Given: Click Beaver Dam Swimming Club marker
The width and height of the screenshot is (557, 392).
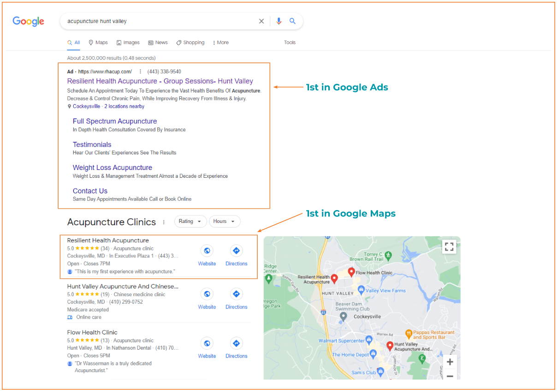Looking at the screenshot, I should (343, 316).
